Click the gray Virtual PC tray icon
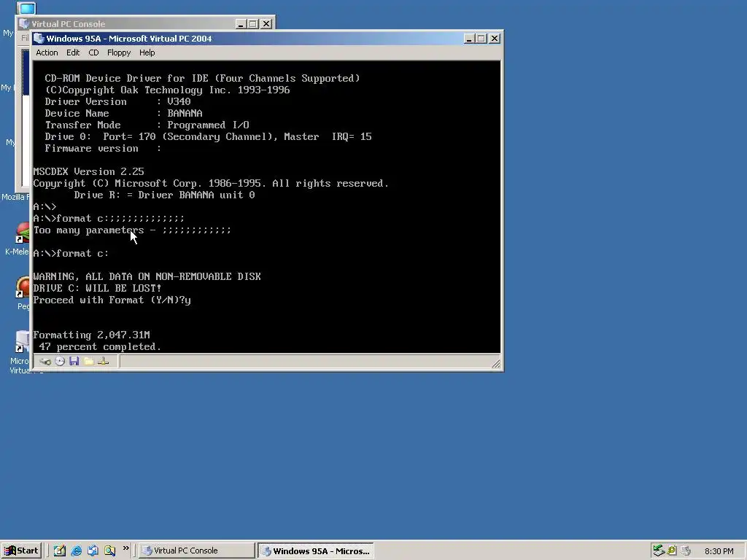 pyautogui.click(x=686, y=551)
